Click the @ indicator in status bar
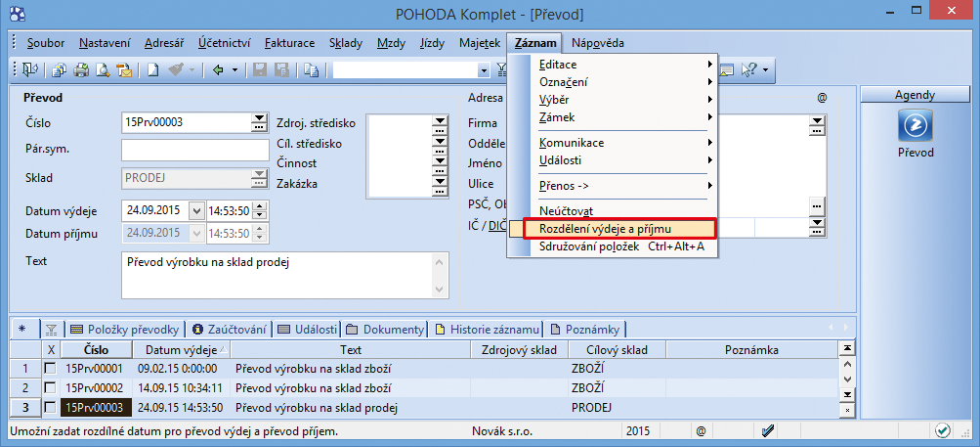980x447 pixels. pyautogui.click(x=701, y=431)
